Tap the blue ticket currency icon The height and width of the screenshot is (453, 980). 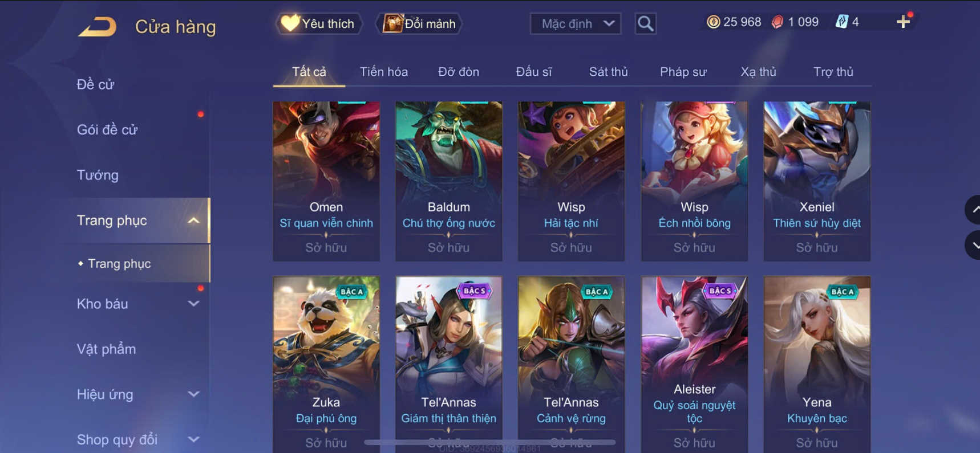click(x=841, y=22)
